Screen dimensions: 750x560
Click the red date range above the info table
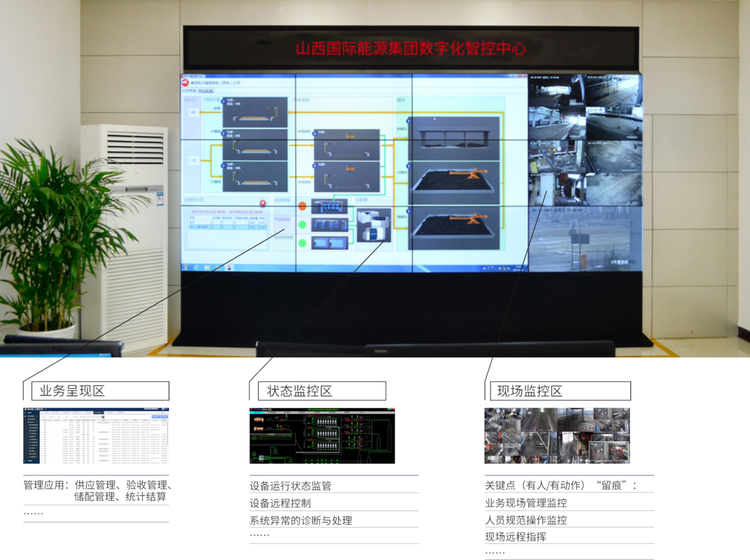click(227, 212)
